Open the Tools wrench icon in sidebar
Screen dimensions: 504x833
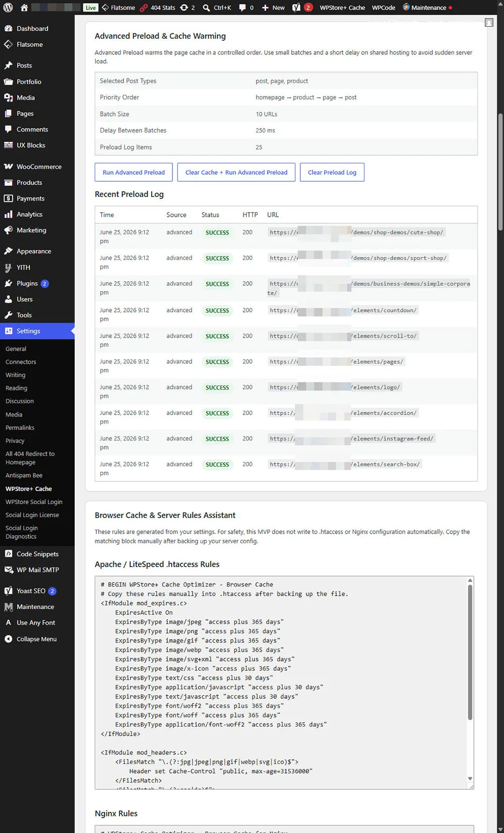(x=8, y=315)
